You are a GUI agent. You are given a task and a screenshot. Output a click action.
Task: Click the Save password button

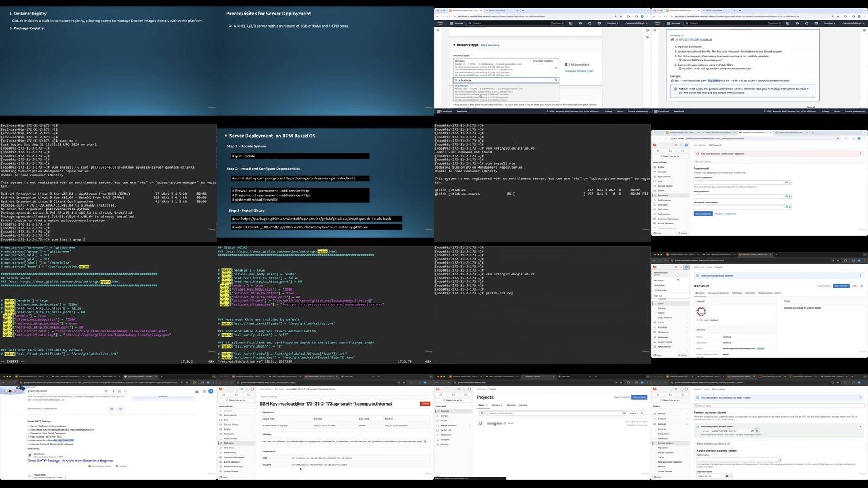point(703,214)
